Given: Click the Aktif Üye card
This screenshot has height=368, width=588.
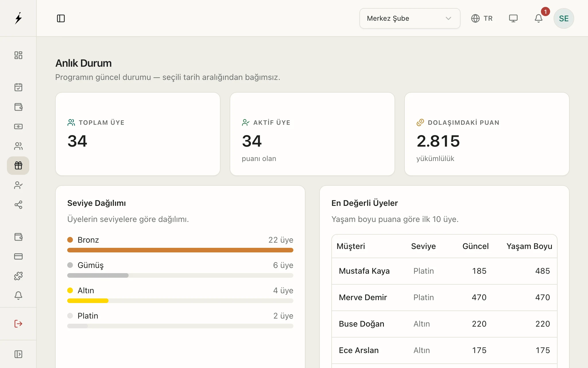Looking at the screenshot, I should pyautogui.click(x=312, y=134).
